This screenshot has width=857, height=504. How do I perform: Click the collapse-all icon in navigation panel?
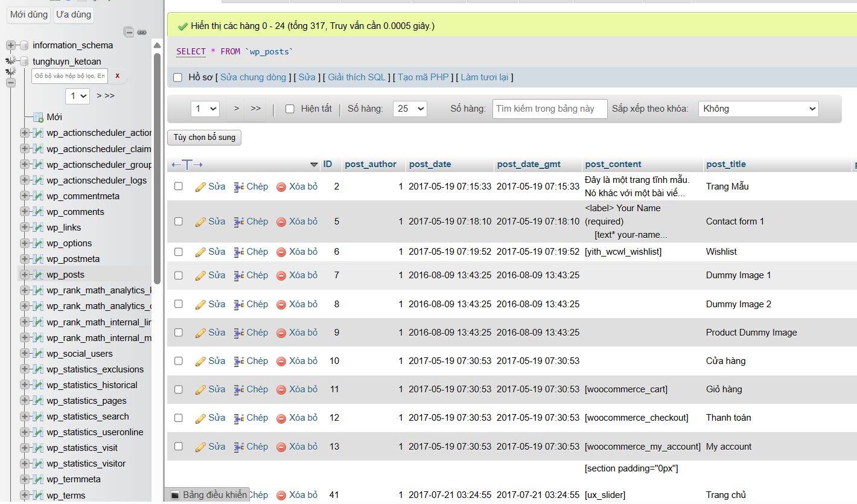[129, 32]
